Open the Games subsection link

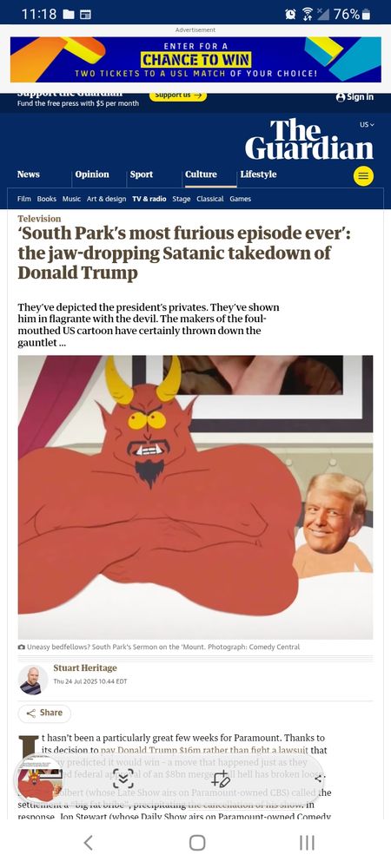[241, 199]
